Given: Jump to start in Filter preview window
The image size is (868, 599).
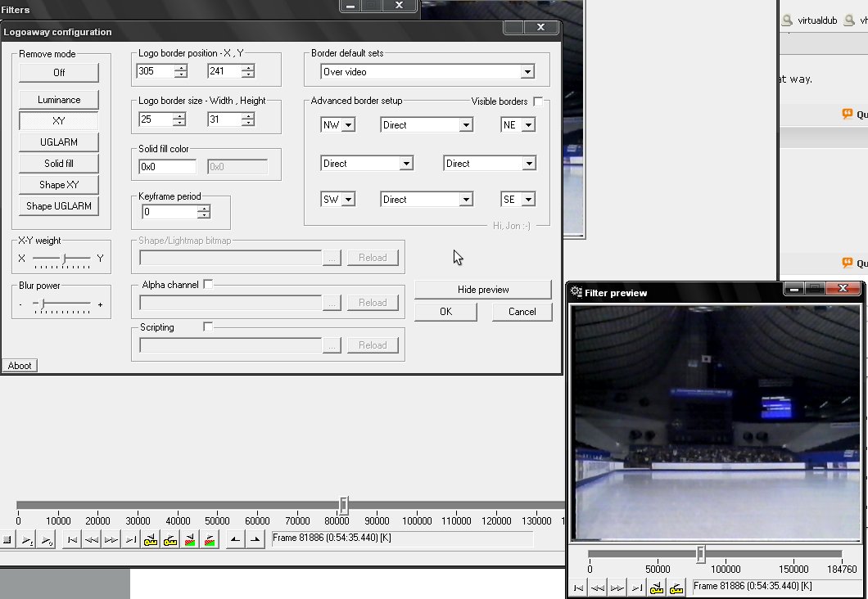Looking at the screenshot, I should click(578, 588).
